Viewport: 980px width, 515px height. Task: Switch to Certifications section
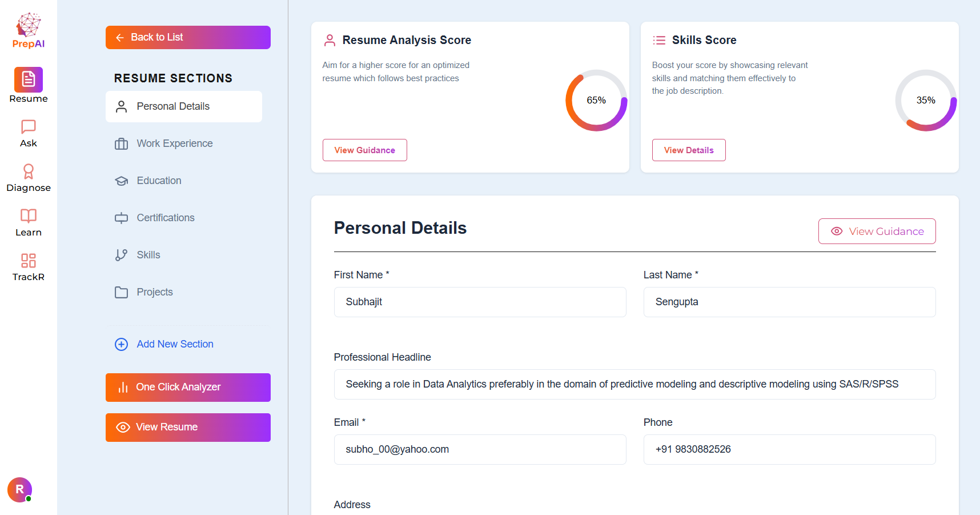coord(166,218)
